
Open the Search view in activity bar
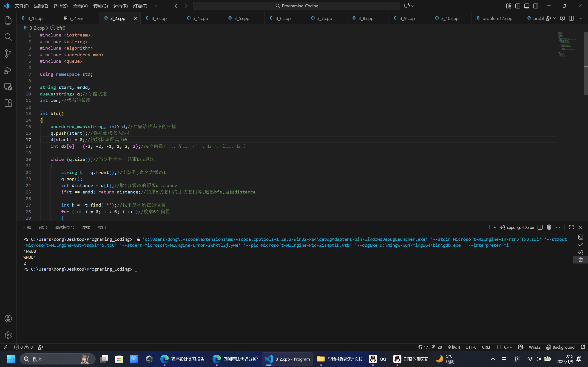pyautogui.click(x=8, y=37)
